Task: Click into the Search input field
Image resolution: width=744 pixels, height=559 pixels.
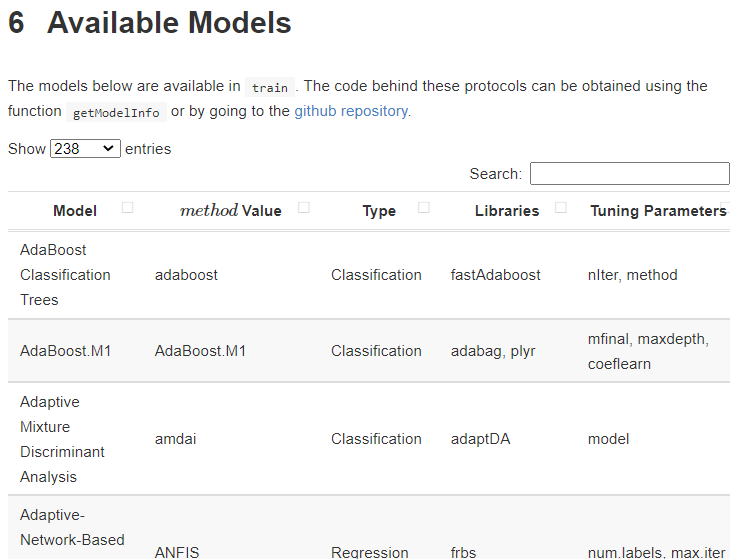Action: [x=629, y=174]
